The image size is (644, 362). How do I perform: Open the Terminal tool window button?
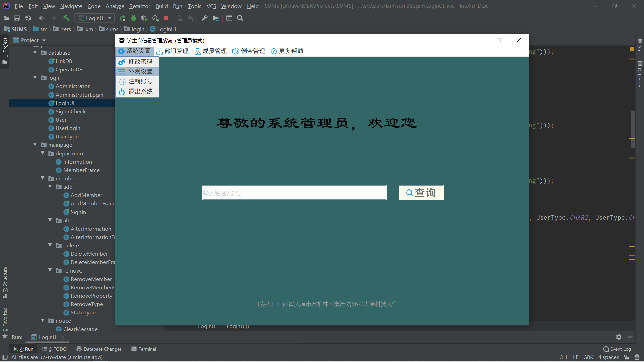click(x=144, y=349)
